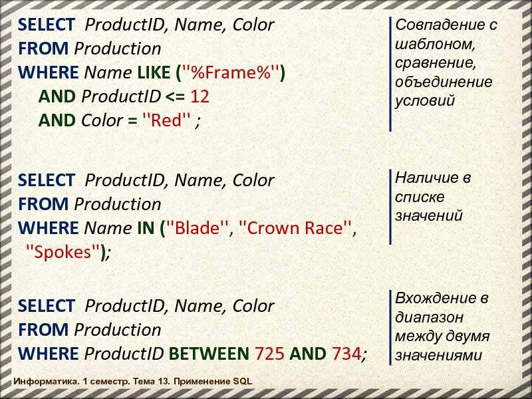The image size is (532, 399).
Task: Click the BETWEEN keyword in third query
Action: click(x=207, y=354)
